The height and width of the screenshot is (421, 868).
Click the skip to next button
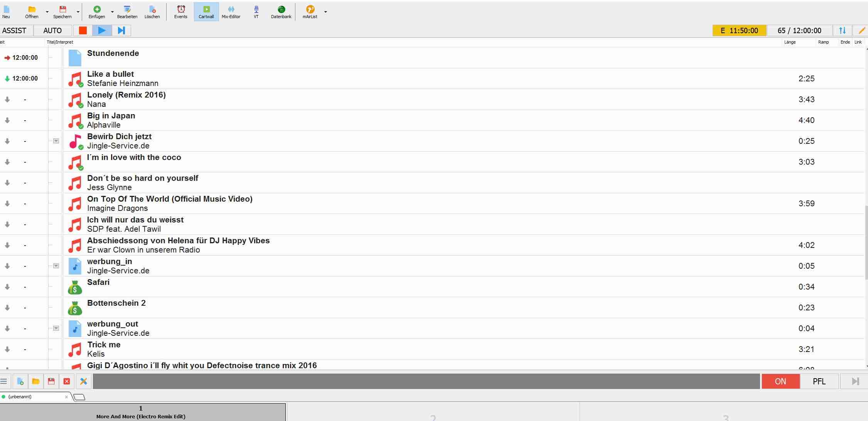coord(121,30)
